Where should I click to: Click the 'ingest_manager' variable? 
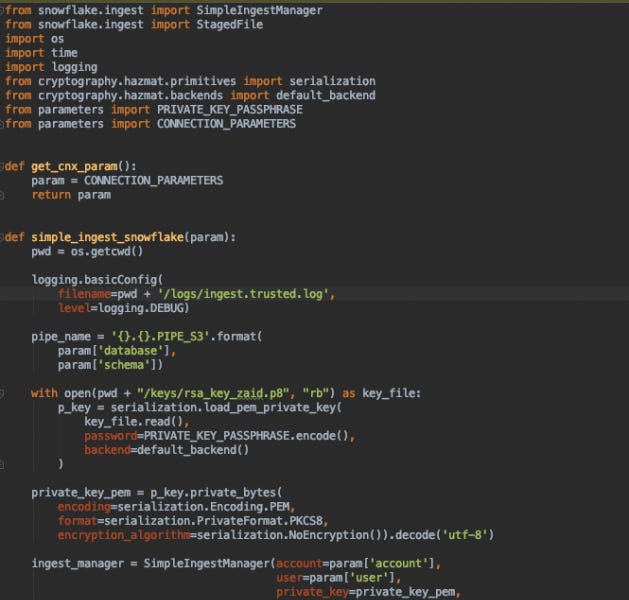[77, 564]
